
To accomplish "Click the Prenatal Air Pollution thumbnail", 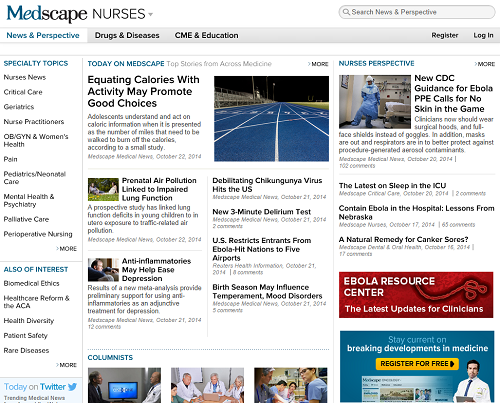I will pos(103,189).
